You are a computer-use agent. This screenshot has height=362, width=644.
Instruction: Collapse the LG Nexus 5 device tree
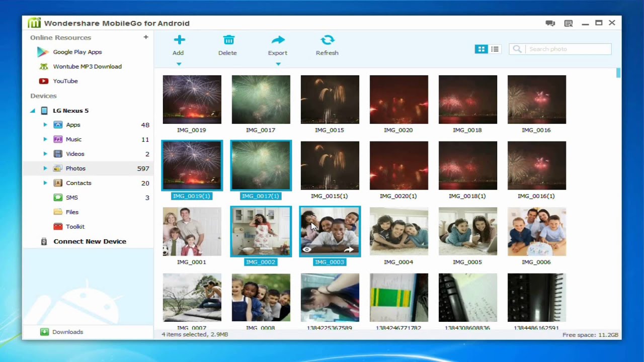click(33, 111)
